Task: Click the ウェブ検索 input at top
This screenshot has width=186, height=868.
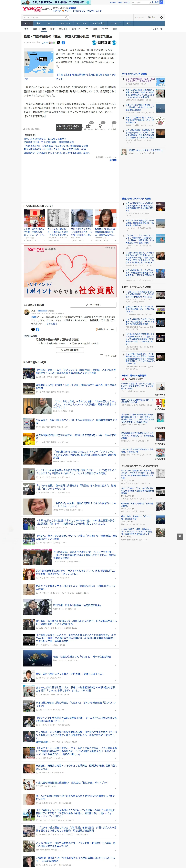Action: click(140, 2)
